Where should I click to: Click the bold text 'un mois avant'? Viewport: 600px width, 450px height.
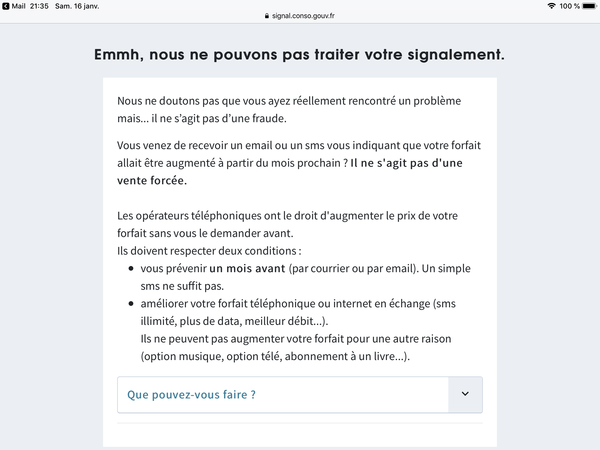coord(243,269)
